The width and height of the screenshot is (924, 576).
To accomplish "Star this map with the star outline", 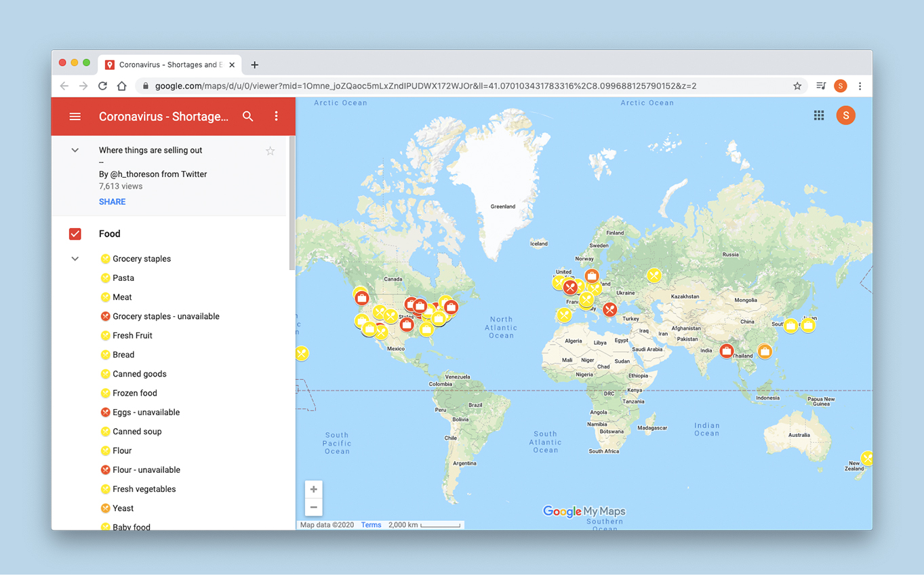I will tap(270, 151).
